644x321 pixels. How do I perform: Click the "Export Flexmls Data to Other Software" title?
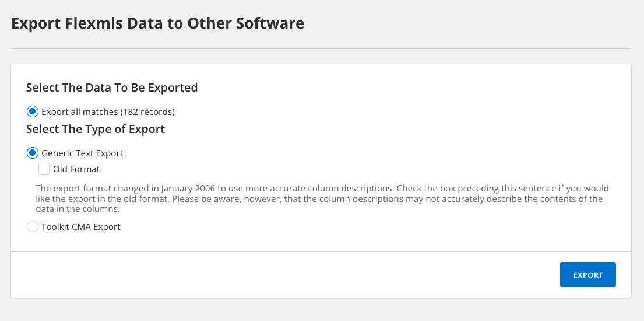tap(157, 24)
